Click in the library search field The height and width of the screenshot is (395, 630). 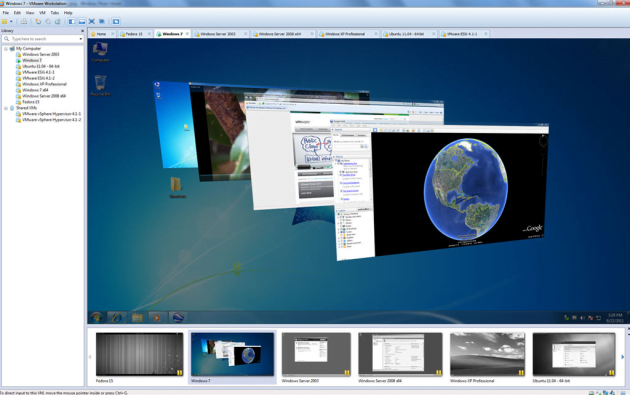point(43,39)
